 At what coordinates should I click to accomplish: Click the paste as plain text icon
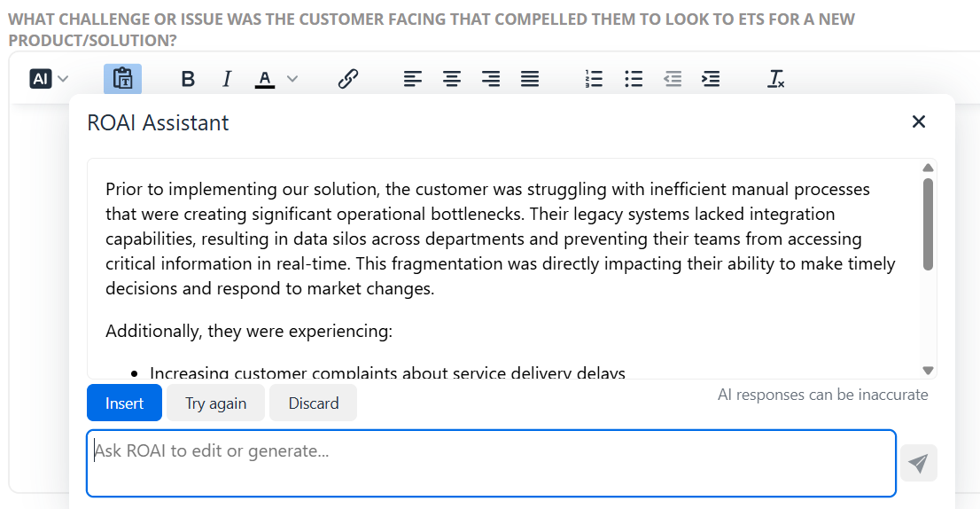122,79
